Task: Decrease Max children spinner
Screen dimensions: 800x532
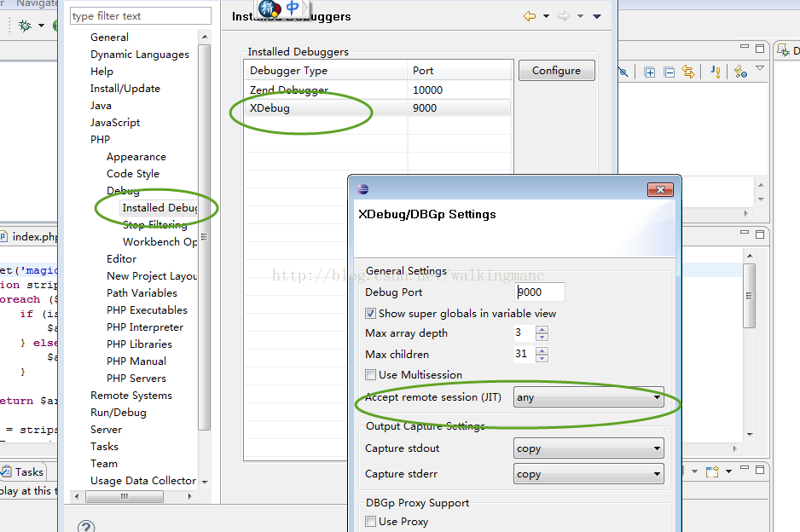Action: click(542, 357)
